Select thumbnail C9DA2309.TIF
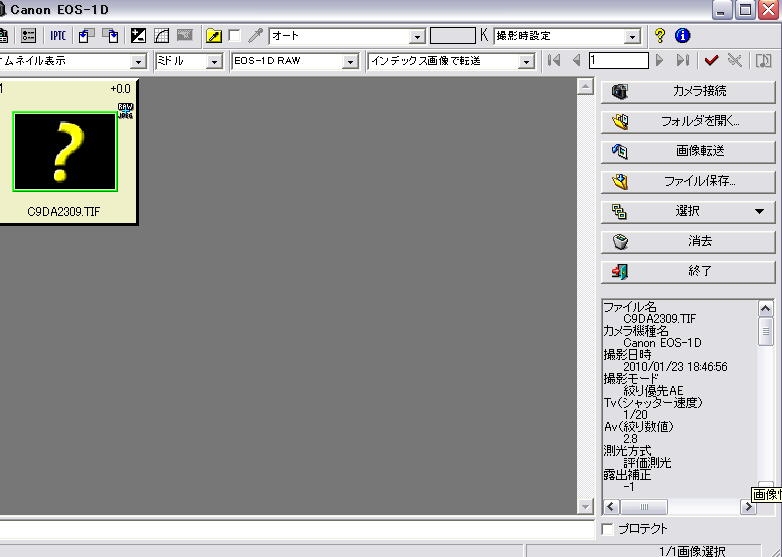The height and width of the screenshot is (557, 782). 65,152
